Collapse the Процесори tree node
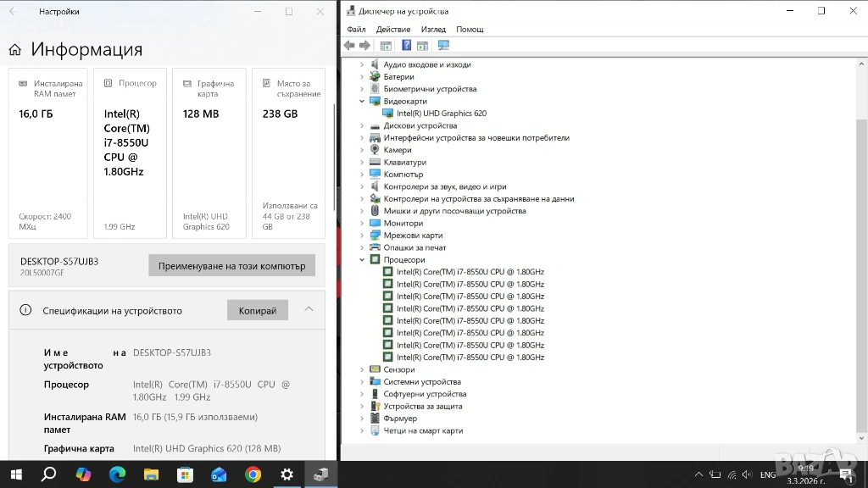 coord(362,260)
